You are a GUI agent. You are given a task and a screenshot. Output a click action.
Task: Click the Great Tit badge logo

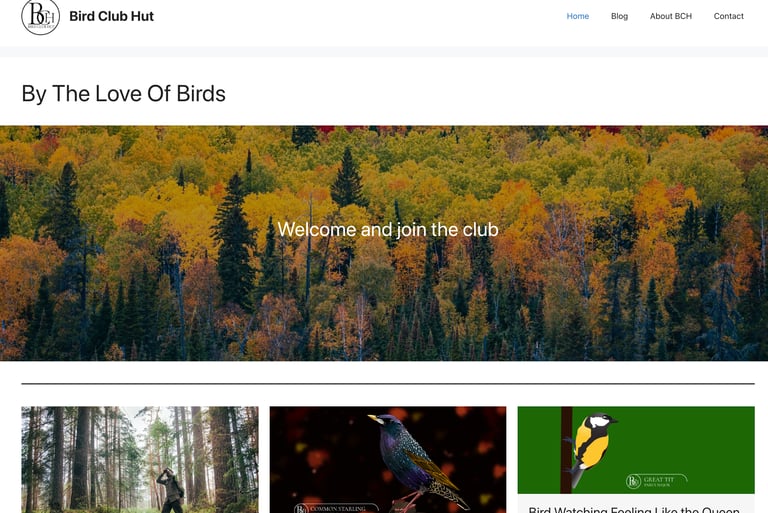[x=656, y=481]
